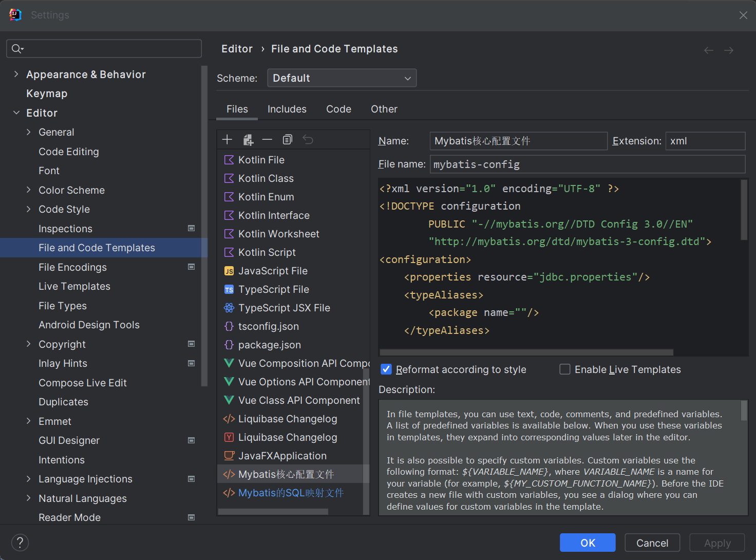This screenshot has height=560, width=756.
Task: Click the Apply button
Action: (x=717, y=543)
